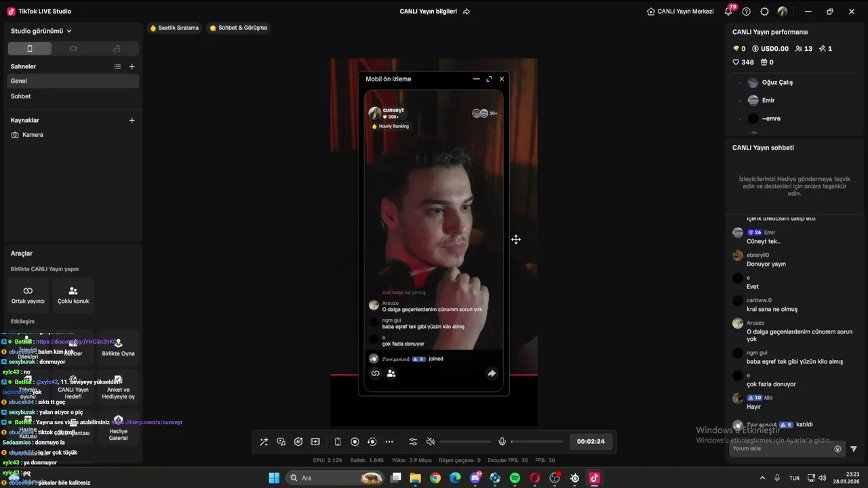Select the dual layout view
The width and height of the screenshot is (868, 488).
point(117,48)
